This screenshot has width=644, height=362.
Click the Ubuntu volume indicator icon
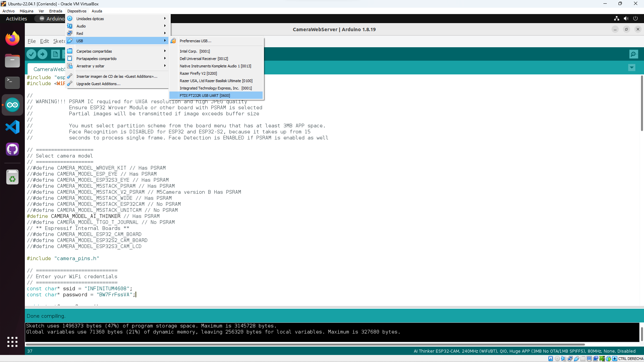click(x=626, y=19)
